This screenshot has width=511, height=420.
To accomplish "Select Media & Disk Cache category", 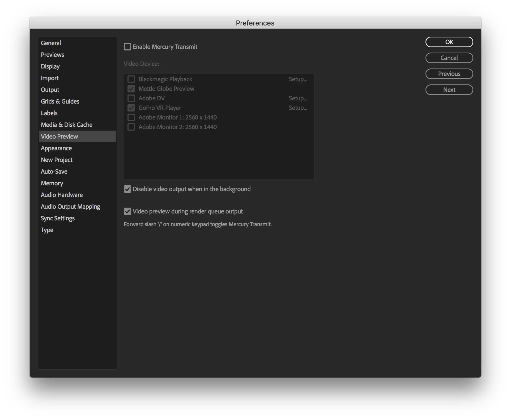I will [x=67, y=125].
